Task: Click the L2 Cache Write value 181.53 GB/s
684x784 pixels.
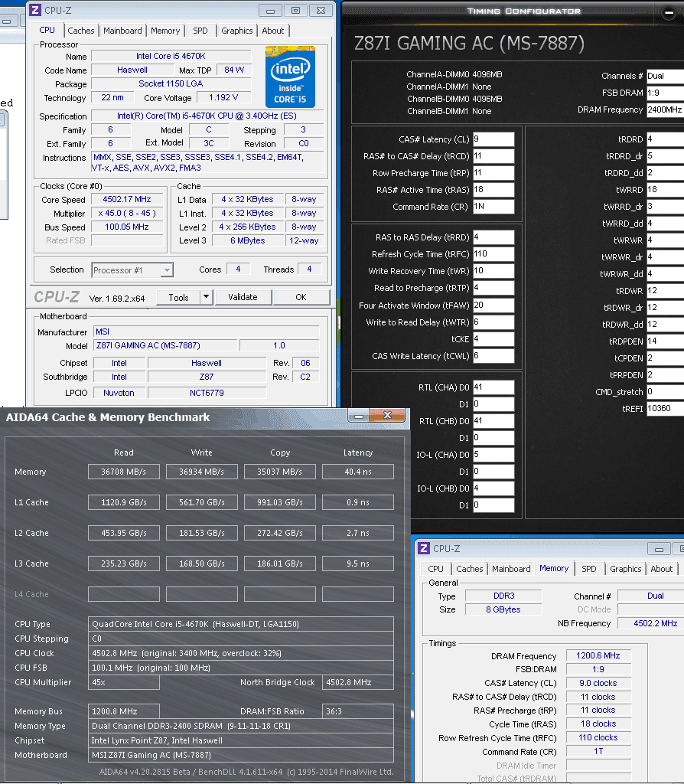Action: pyautogui.click(x=201, y=533)
